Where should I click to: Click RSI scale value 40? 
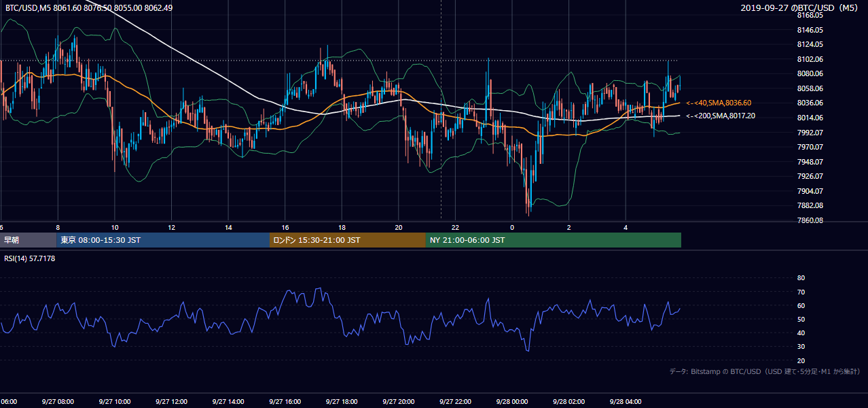coord(801,333)
